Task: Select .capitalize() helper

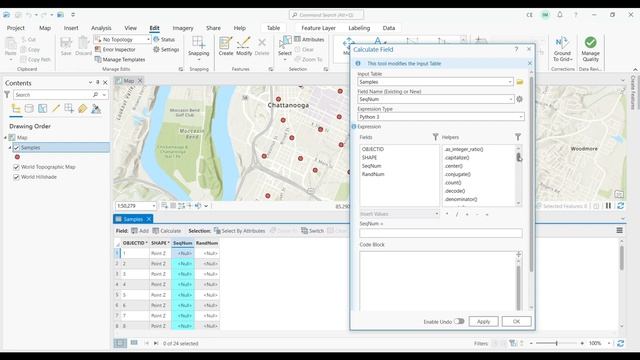Action: click(x=457, y=158)
